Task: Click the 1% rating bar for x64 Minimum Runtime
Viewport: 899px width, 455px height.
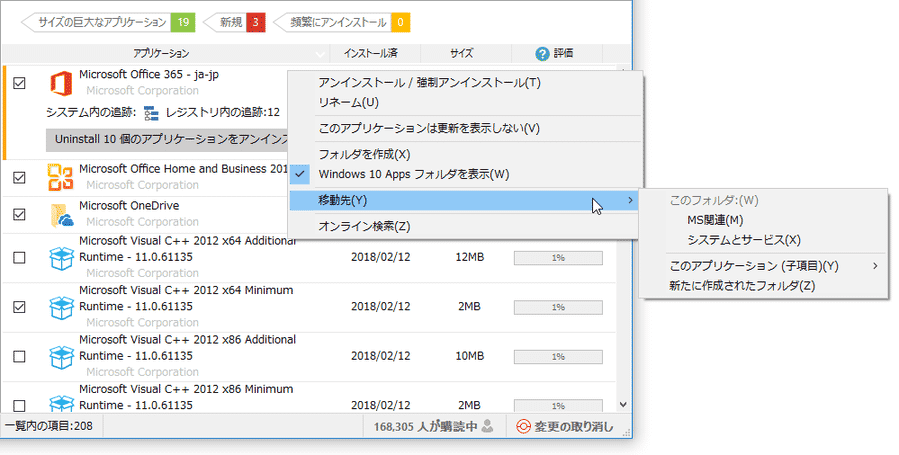Action: point(558,307)
